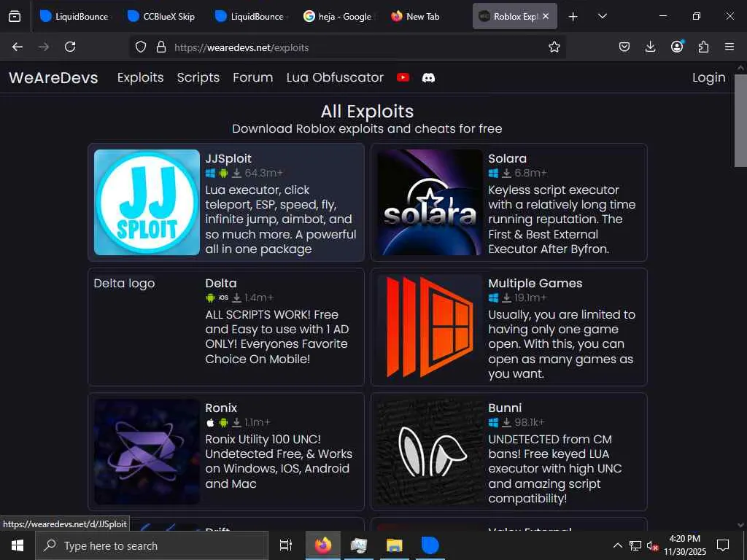Open the blue LiquidBounce taskbar app icon
This screenshot has width=747, height=560.
point(430,545)
